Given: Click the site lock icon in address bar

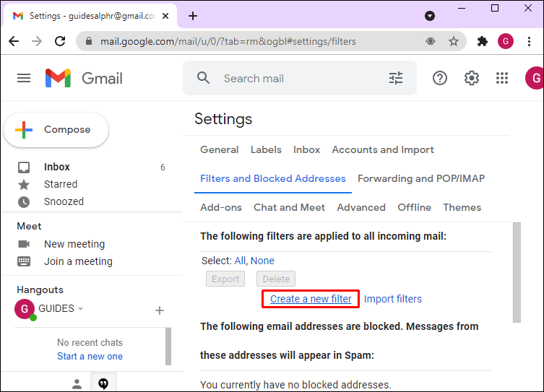Looking at the screenshot, I should pos(89,41).
